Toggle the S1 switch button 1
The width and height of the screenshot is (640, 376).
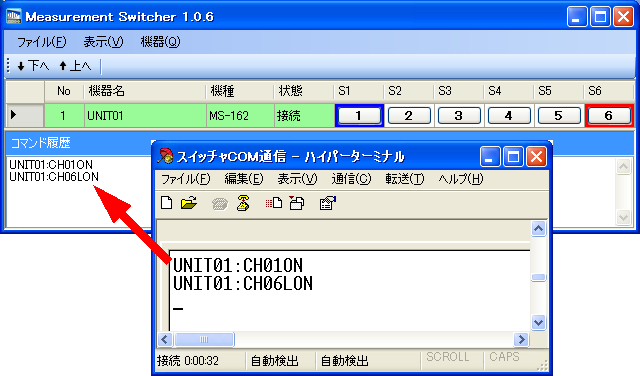pyautogui.click(x=359, y=116)
